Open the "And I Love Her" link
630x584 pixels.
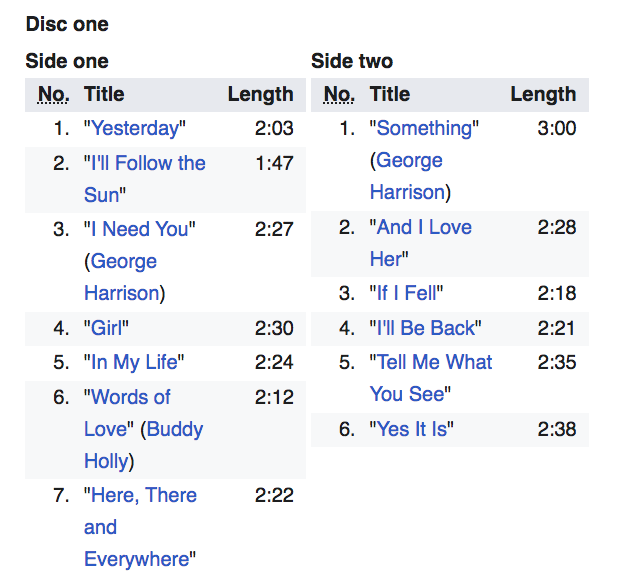coord(424,227)
